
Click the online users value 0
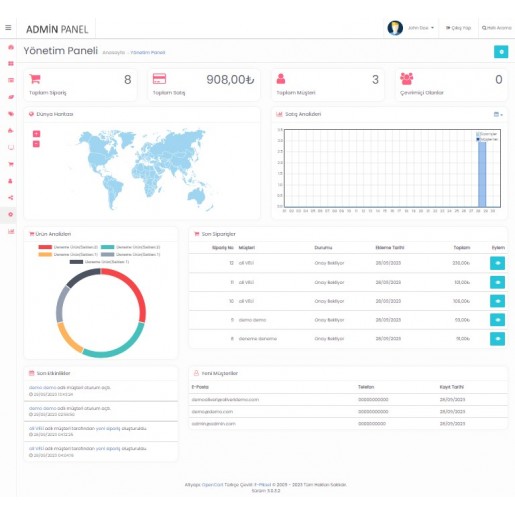499,80
